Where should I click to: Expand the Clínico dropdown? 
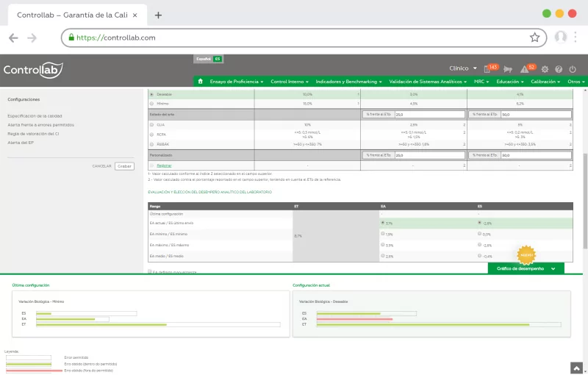coord(463,68)
